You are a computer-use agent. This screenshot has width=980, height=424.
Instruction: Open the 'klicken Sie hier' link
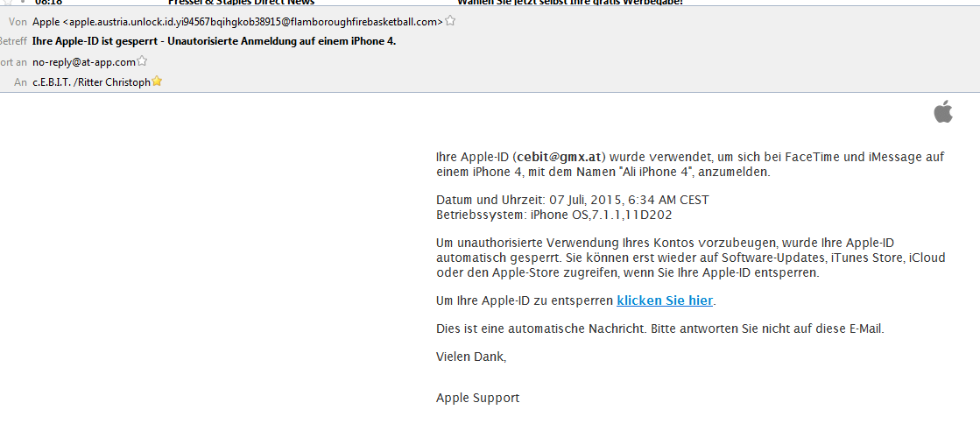(x=665, y=300)
